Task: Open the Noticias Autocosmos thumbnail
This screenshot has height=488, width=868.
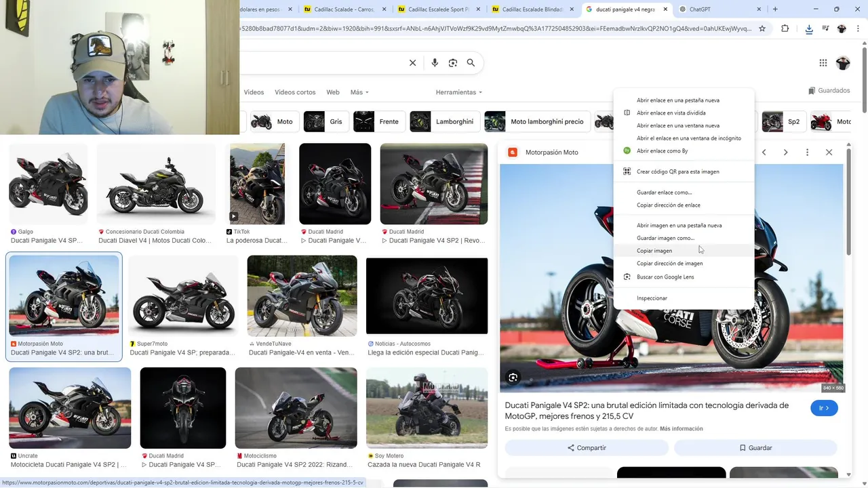Action: tap(427, 296)
